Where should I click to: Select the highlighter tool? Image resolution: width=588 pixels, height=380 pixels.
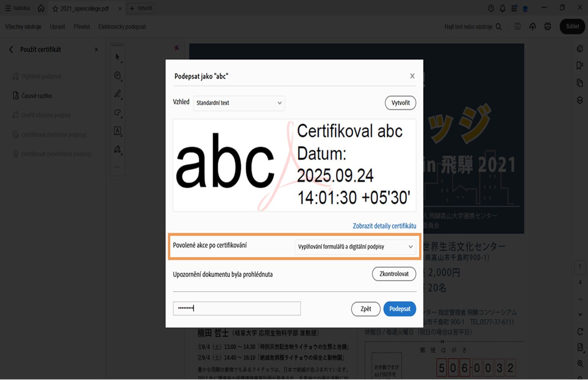click(117, 94)
